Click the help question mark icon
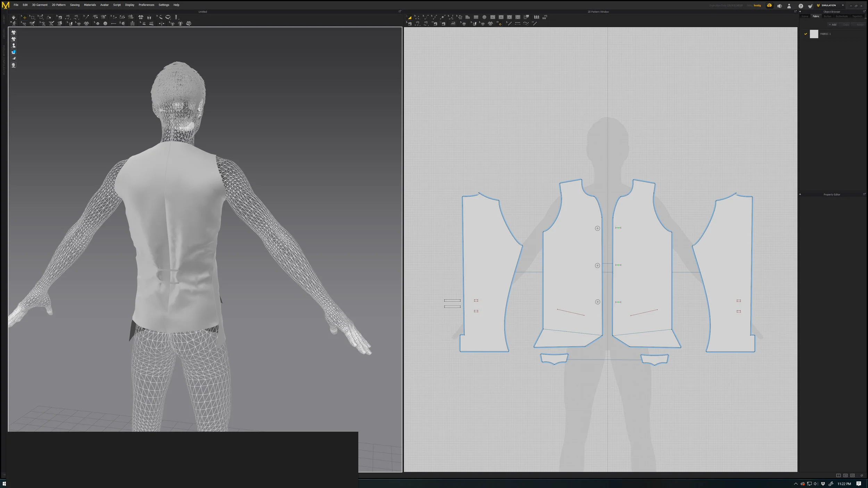The image size is (868, 488). coord(801,6)
